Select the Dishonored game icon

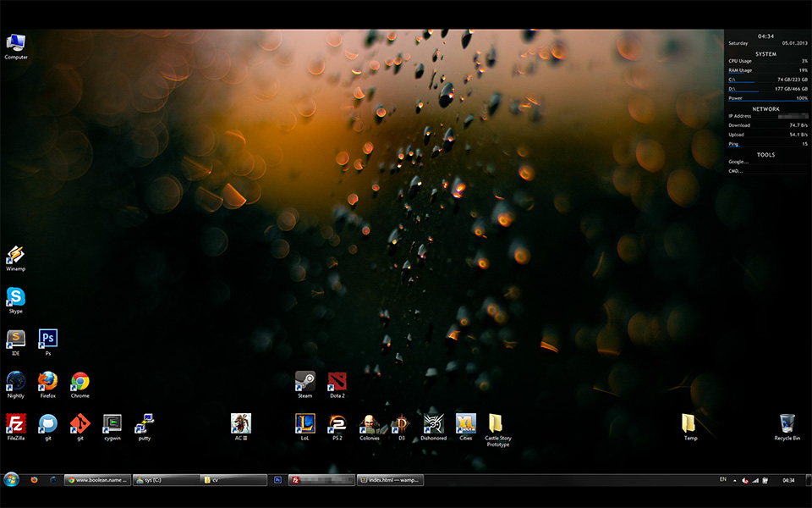(433, 423)
